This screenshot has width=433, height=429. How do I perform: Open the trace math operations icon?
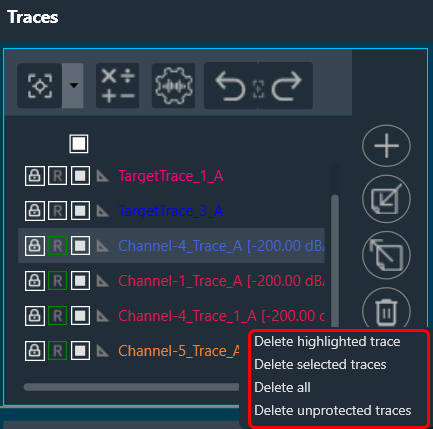(118, 86)
